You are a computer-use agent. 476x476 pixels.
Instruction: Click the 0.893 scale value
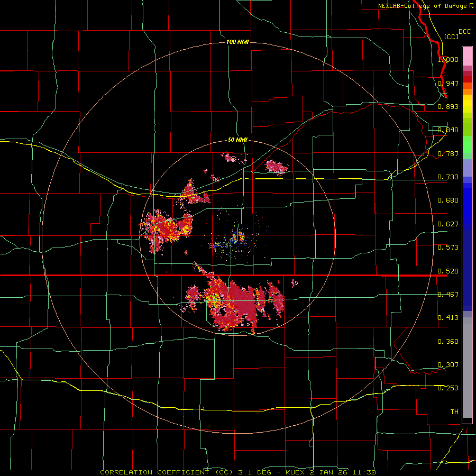pyautogui.click(x=448, y=106)
